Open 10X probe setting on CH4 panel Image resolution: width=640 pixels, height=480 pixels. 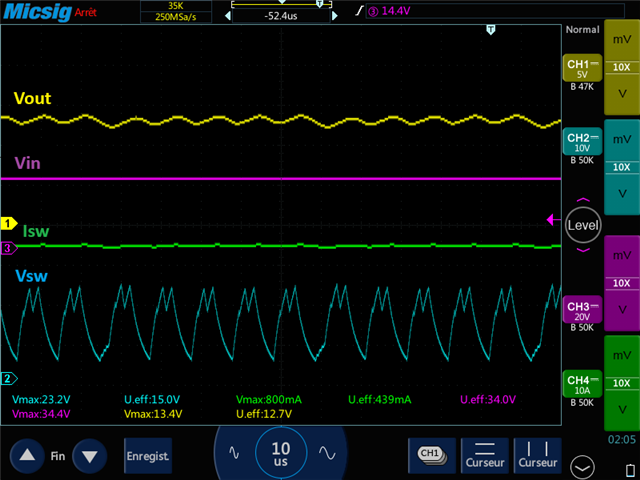[x=622, y=383]
